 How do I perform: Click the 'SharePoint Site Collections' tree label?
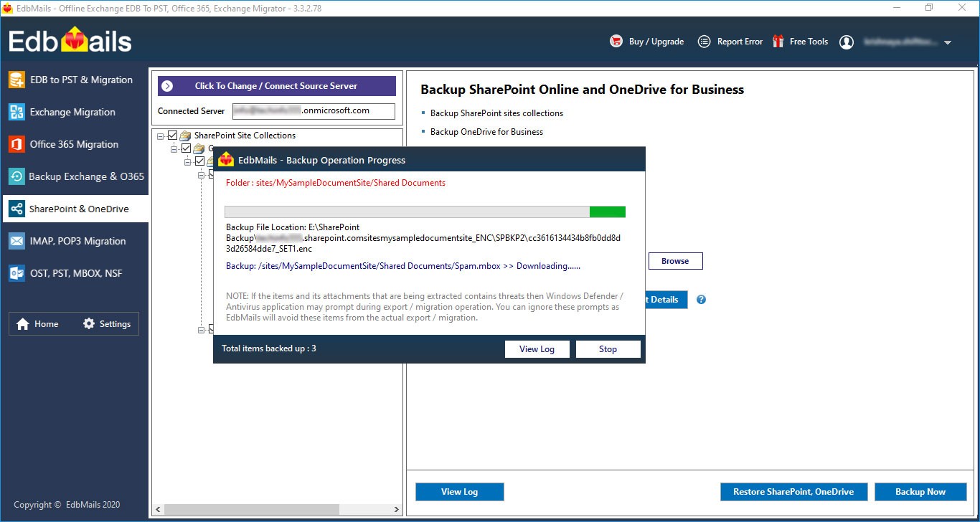click(245, 136)
